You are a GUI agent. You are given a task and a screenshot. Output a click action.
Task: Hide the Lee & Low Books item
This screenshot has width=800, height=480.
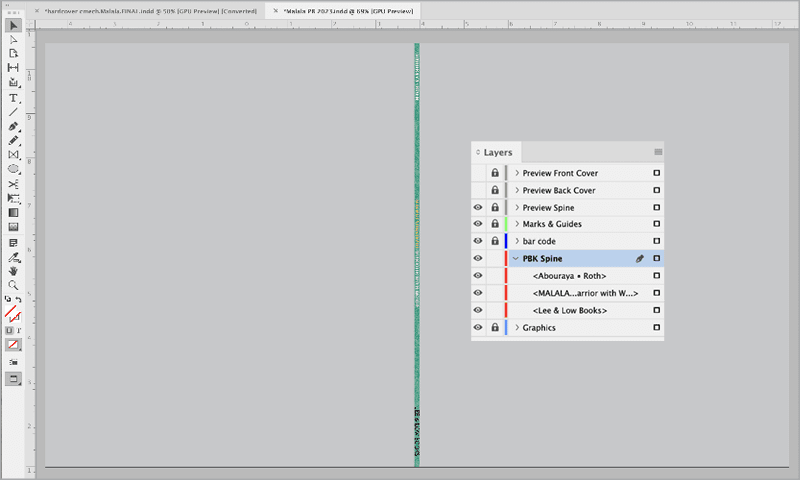478,310
